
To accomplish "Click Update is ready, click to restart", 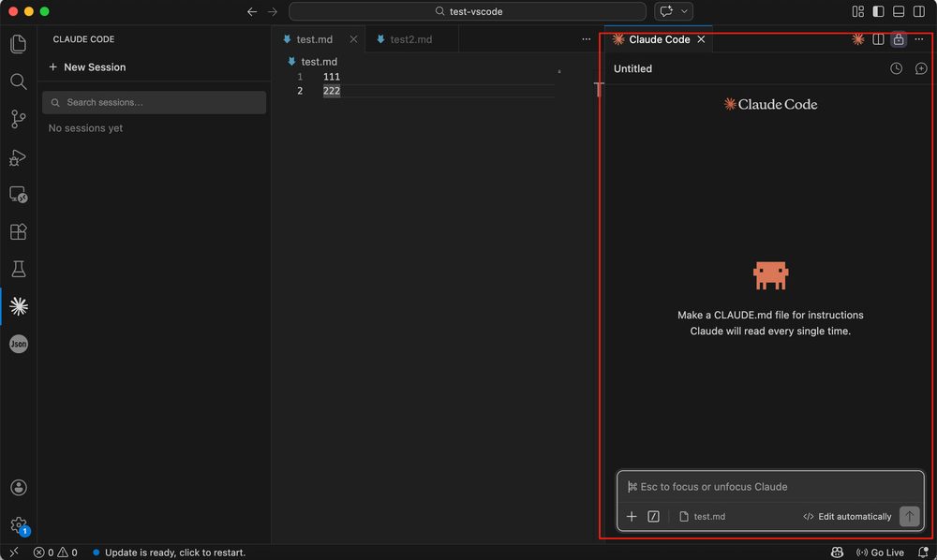I will coord(174,553).
